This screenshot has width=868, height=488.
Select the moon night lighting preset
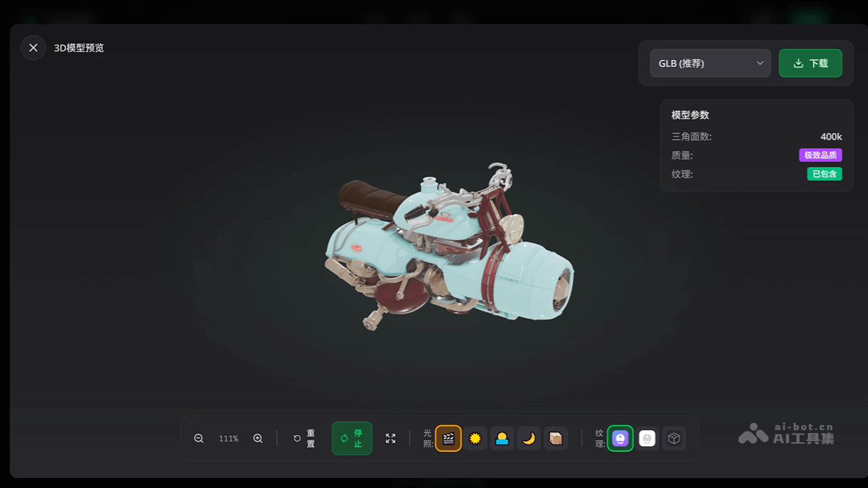529,439
